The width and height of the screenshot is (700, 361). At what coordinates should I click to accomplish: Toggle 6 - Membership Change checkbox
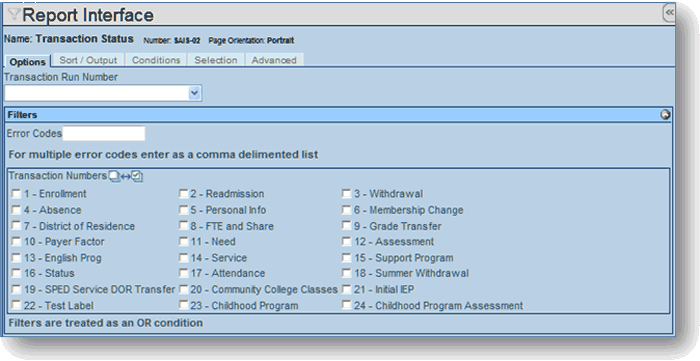click(x=346, y=210)
